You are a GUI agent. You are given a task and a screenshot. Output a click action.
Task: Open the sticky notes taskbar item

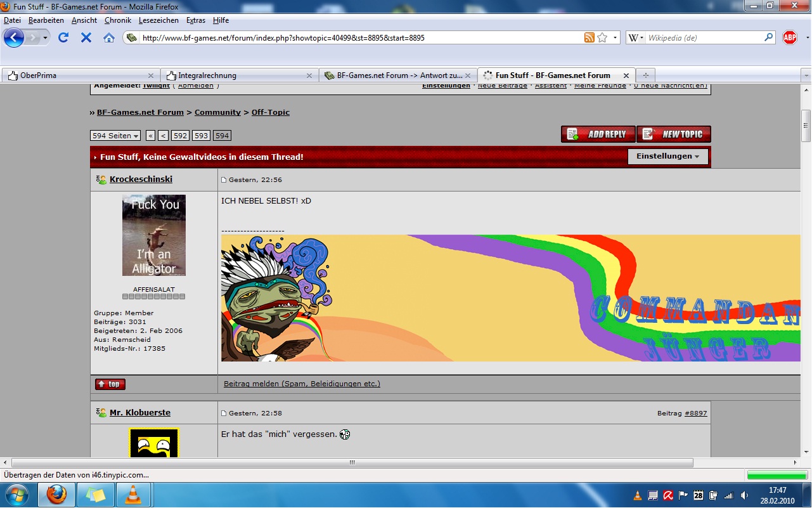coord(96,495)
